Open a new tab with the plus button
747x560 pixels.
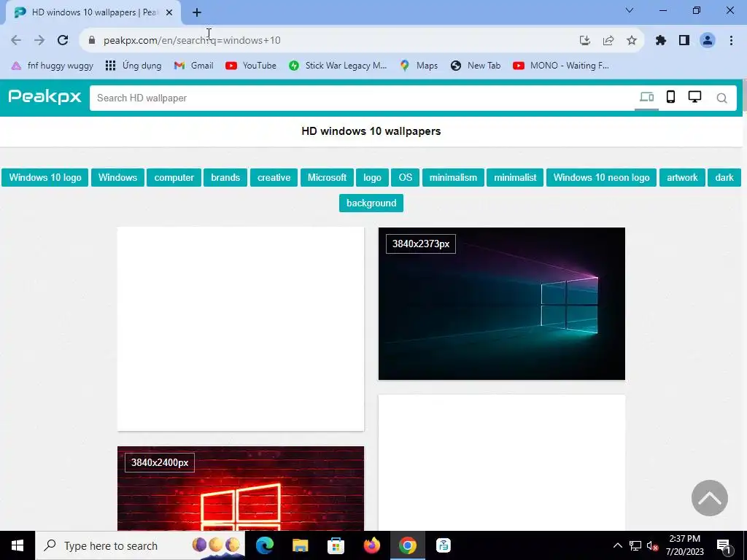click(x=197, y=12)
